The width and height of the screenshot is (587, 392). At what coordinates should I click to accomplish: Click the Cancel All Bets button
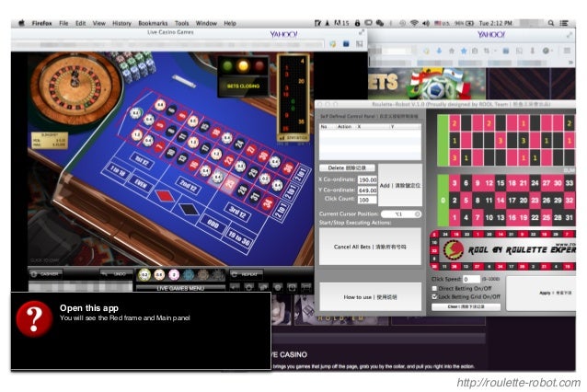click(x=370, y=247)
